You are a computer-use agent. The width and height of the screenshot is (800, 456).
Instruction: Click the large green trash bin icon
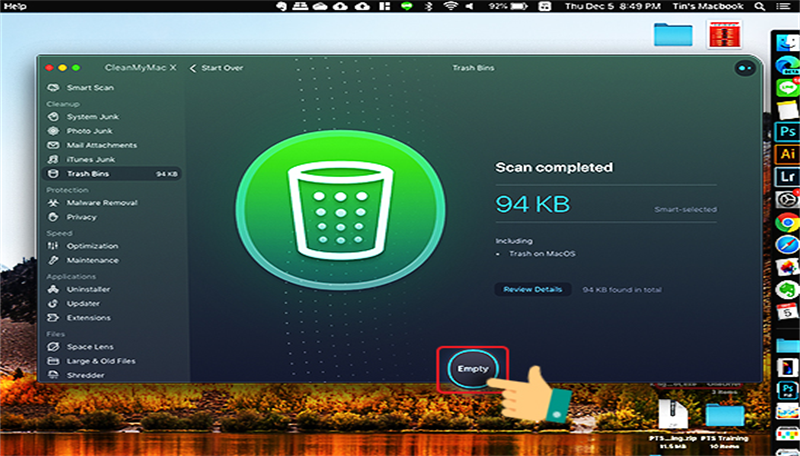340,210
